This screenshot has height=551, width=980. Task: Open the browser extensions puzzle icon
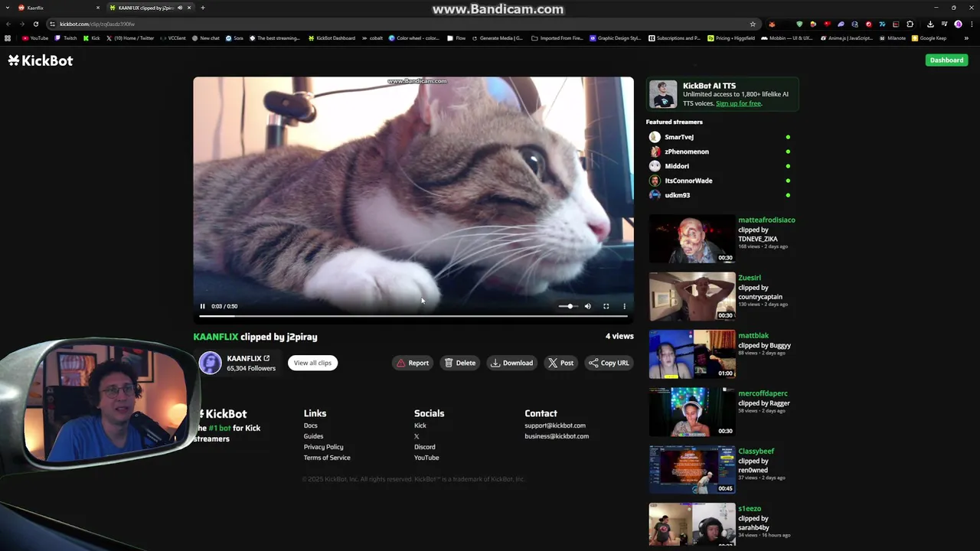(x=910, y=24)
